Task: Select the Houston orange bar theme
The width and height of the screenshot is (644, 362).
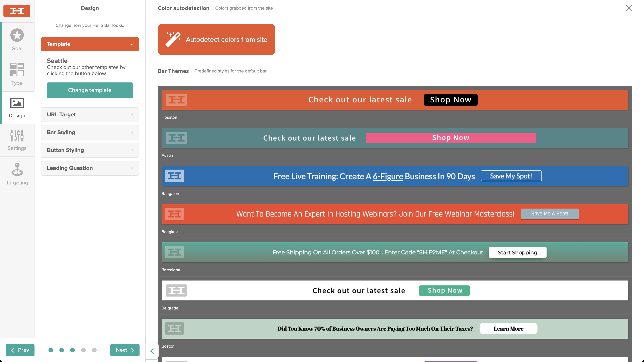Action: click(x=395, y=100)
